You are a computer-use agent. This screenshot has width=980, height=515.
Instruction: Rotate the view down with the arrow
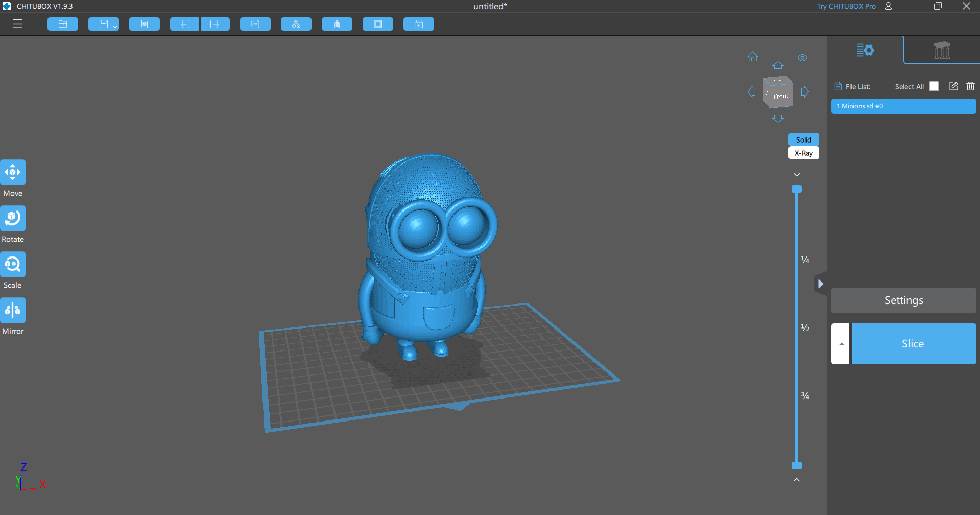coord(778,119)
